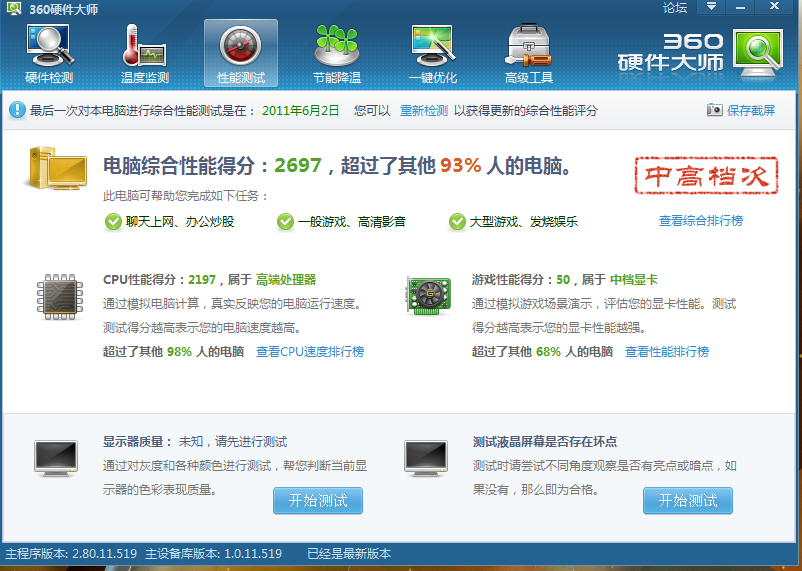Start the LCD dead pixel test
The image size is (802, 571).
click(687, 500)
